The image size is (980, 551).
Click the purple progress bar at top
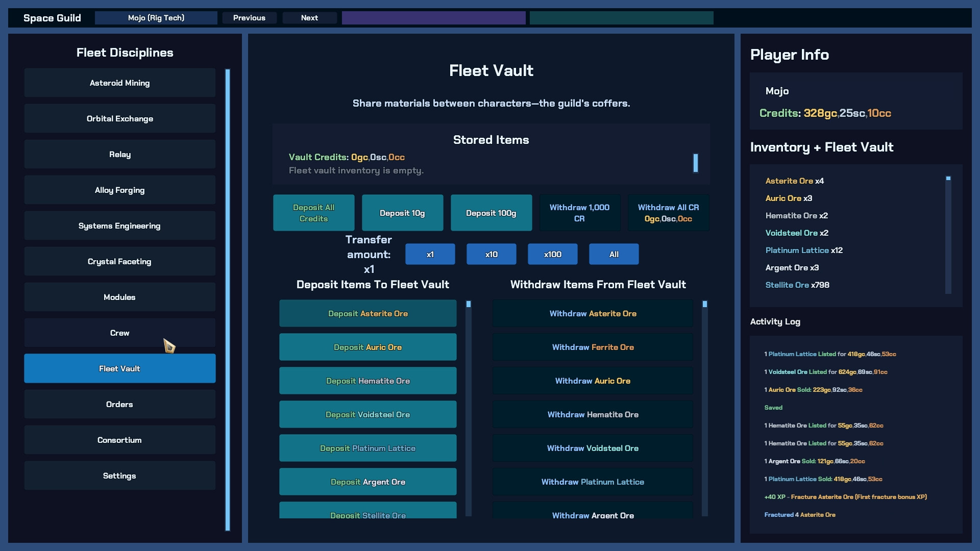(x=433, y=18)
